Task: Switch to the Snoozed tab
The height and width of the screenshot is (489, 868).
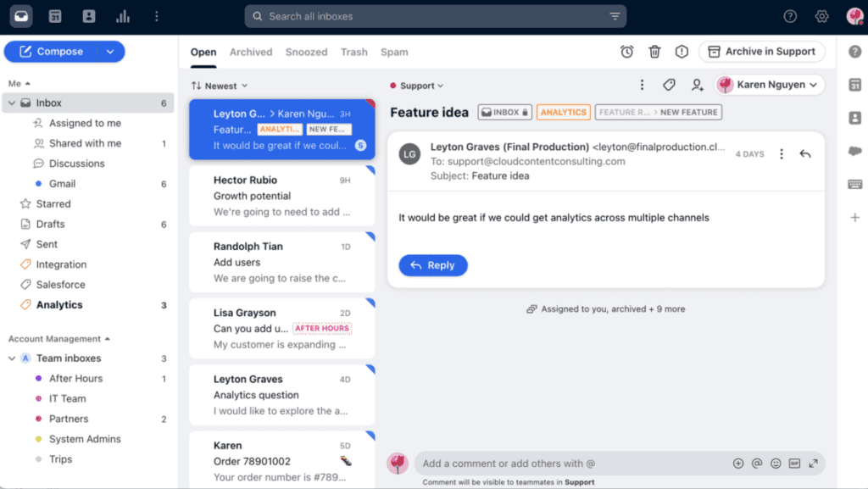Action: pyautogui.click(x=306, y=52)
